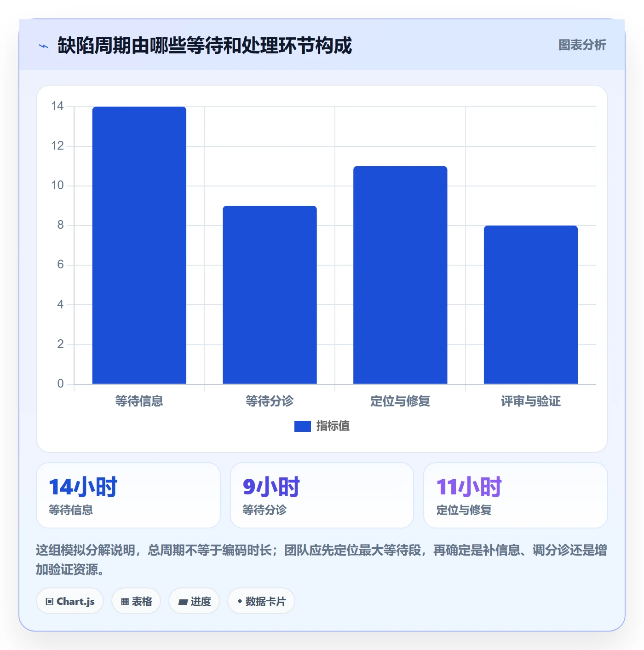The height and width of the screenshot is (650, 644).
Task: Click the y-axis value 12
Action: point(57,146)
